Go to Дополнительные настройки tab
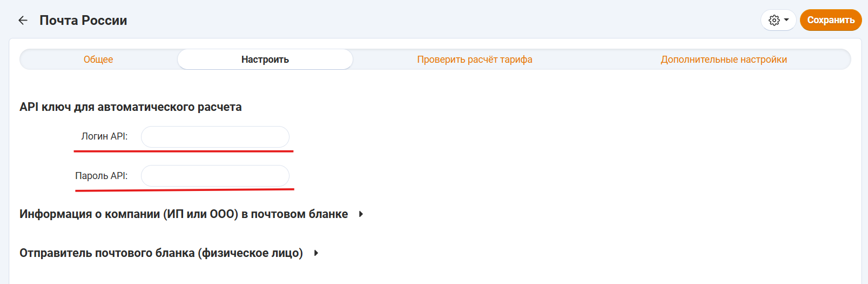 724,60
